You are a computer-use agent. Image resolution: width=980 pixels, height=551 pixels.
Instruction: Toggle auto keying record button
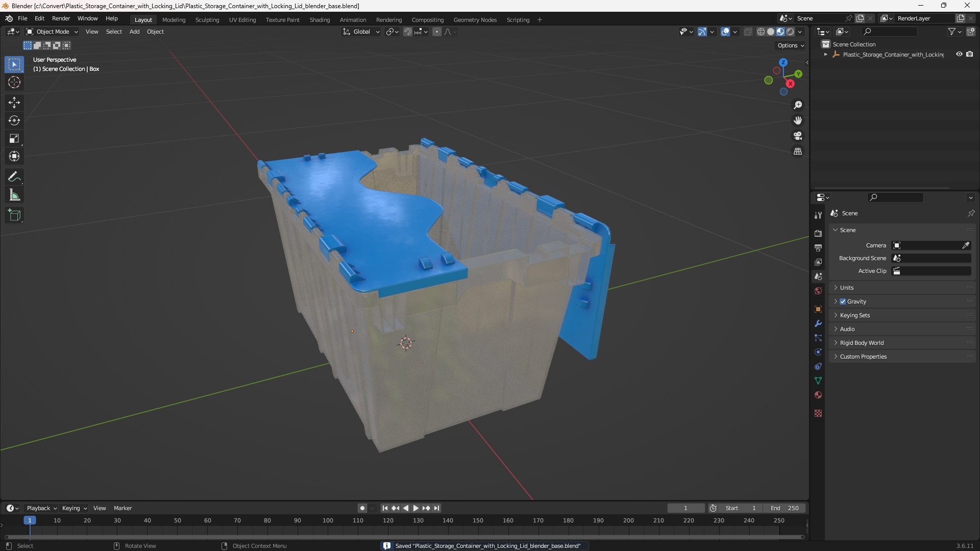pos(362,508)
